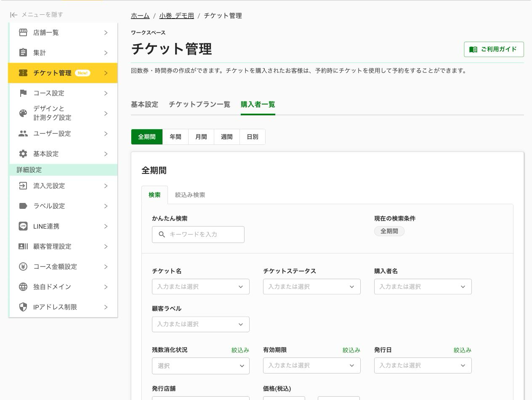Open the 残数消化状況 select dropdown
Screen dimensions: 532x400
(201, 365)
